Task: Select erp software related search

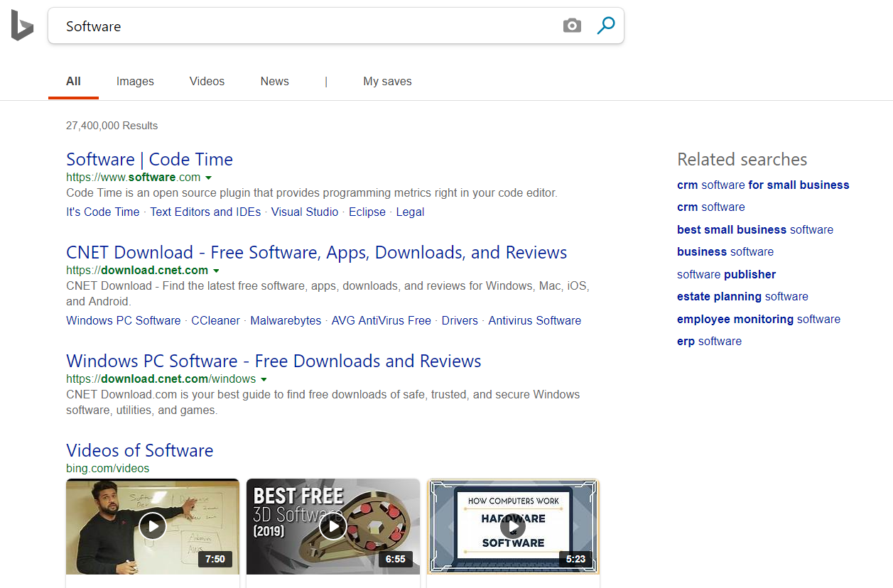Action: point(709,341)
